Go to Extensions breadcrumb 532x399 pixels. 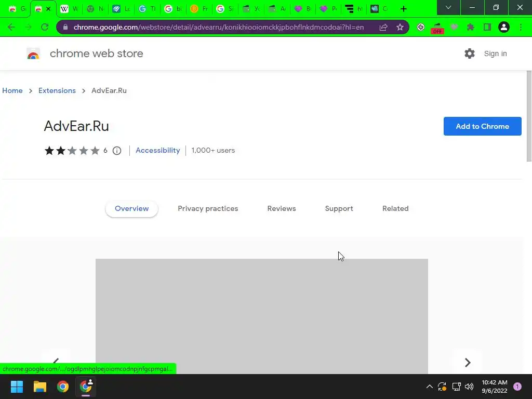tap(57, 90)
